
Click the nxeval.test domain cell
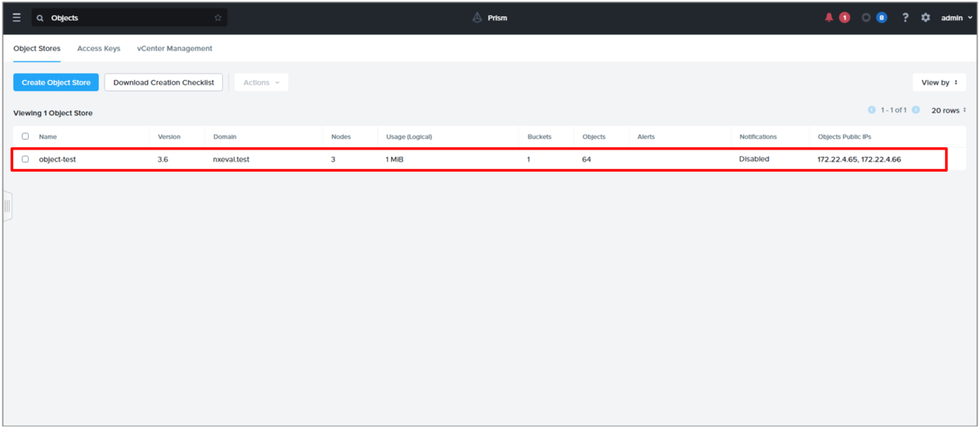[231, 159]
